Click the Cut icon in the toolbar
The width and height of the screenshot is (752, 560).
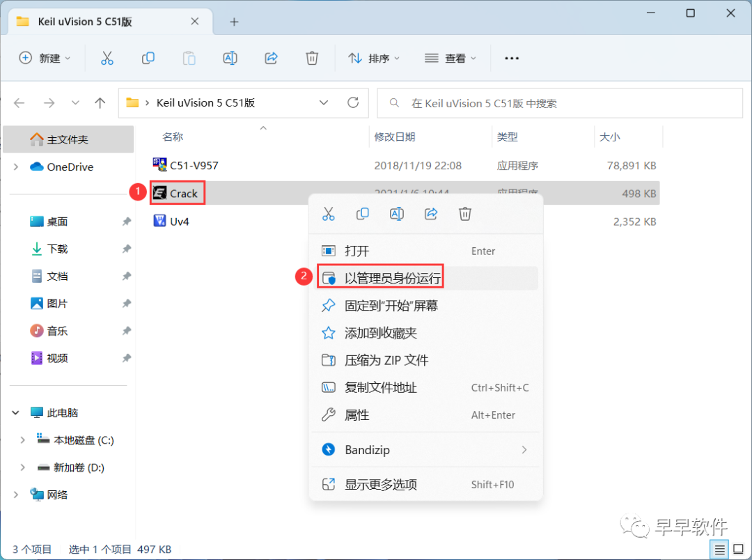point(107,58)
